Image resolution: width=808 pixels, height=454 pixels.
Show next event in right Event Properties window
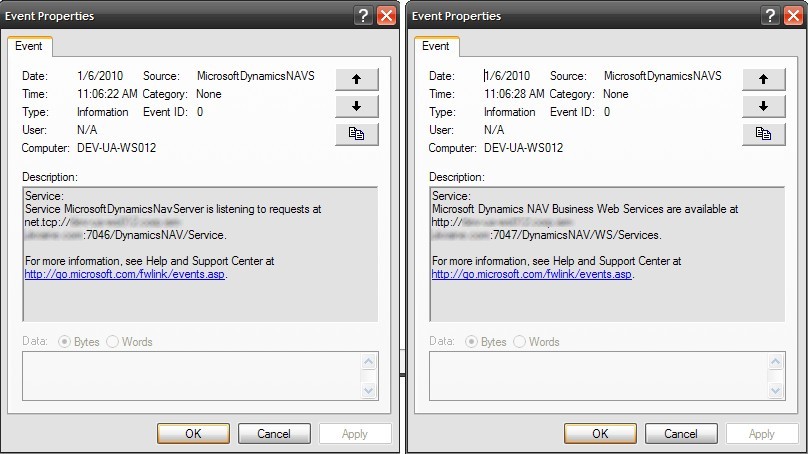click(x=764, y=107)
